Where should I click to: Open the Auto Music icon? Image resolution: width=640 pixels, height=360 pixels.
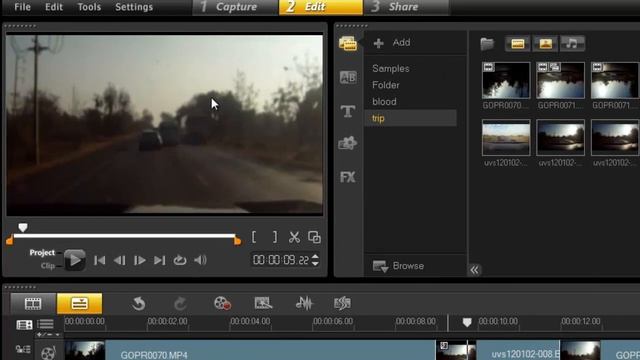click(342, 303)
